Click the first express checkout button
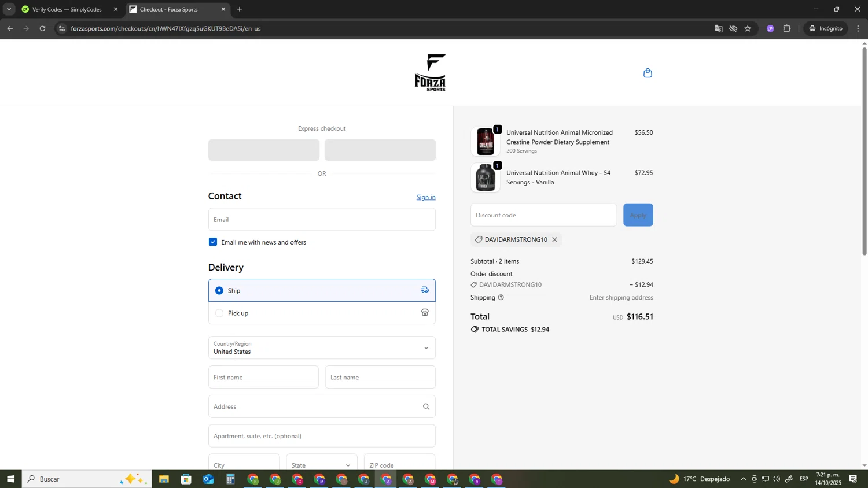Screen dimensions: 868x488 tap(264, 150)
